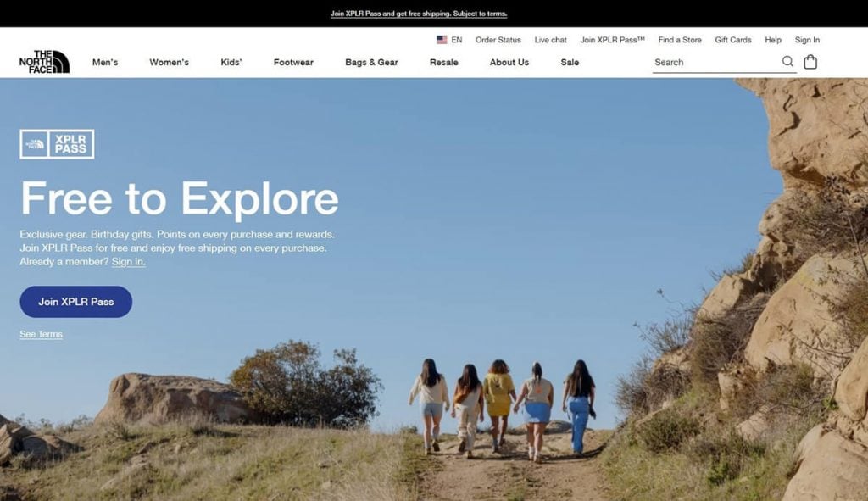Open the Footwear menu
The width and height of the screenshot is (868, 501).
293,63
